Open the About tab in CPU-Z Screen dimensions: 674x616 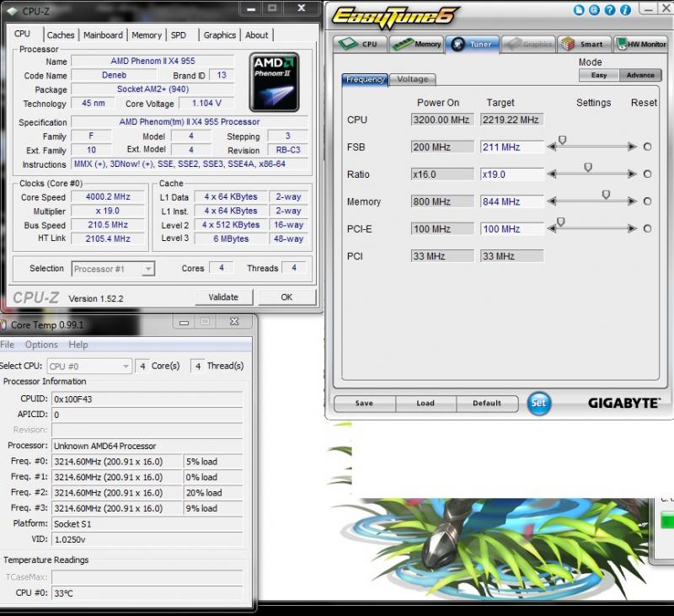click(x=257, y=35)
